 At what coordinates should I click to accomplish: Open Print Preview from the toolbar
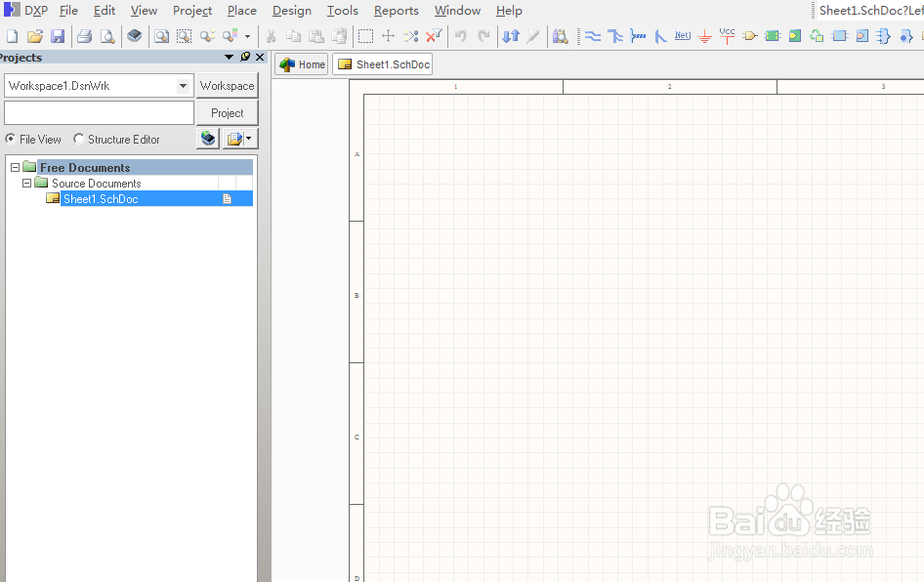(x=107, y=36)
